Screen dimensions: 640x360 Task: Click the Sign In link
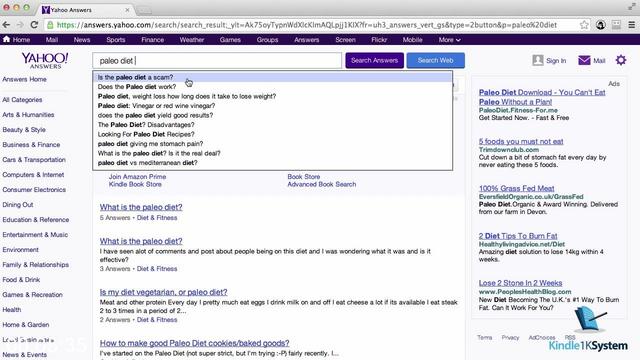(x=556, y=61)
